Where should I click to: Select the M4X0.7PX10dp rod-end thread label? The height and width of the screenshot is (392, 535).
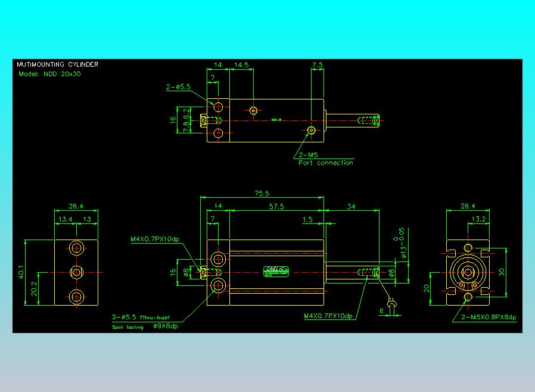tap(328, 316)
